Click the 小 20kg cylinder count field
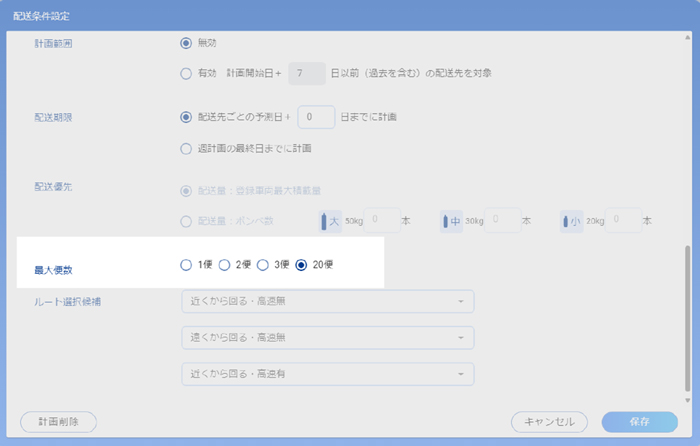 (x=623, y=220)
